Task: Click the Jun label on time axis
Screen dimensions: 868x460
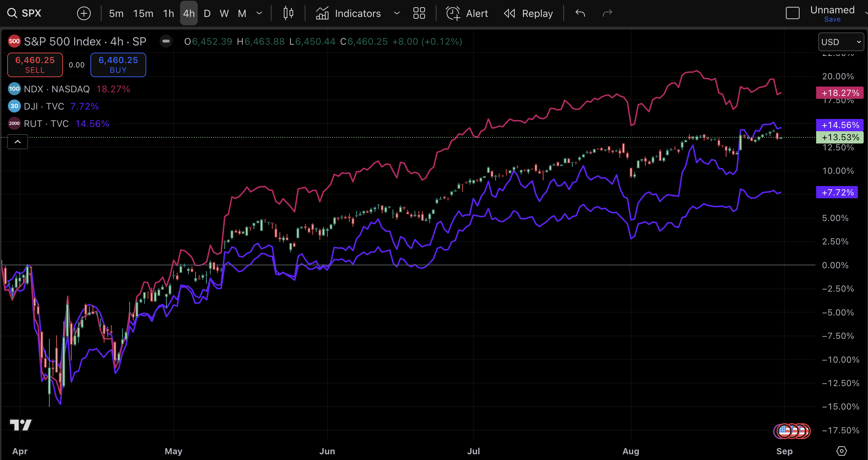Action: coord(327,451)
